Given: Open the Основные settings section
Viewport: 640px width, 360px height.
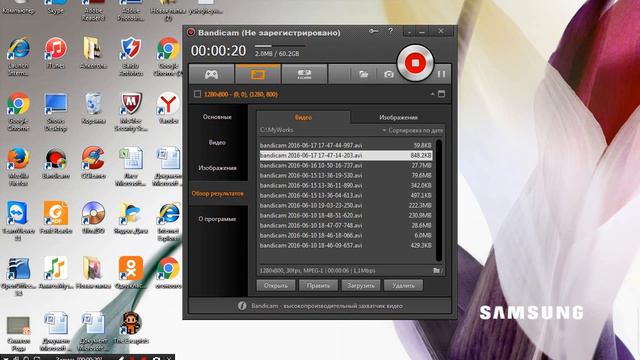Looking at the screenshot, I should coord(217,117).
